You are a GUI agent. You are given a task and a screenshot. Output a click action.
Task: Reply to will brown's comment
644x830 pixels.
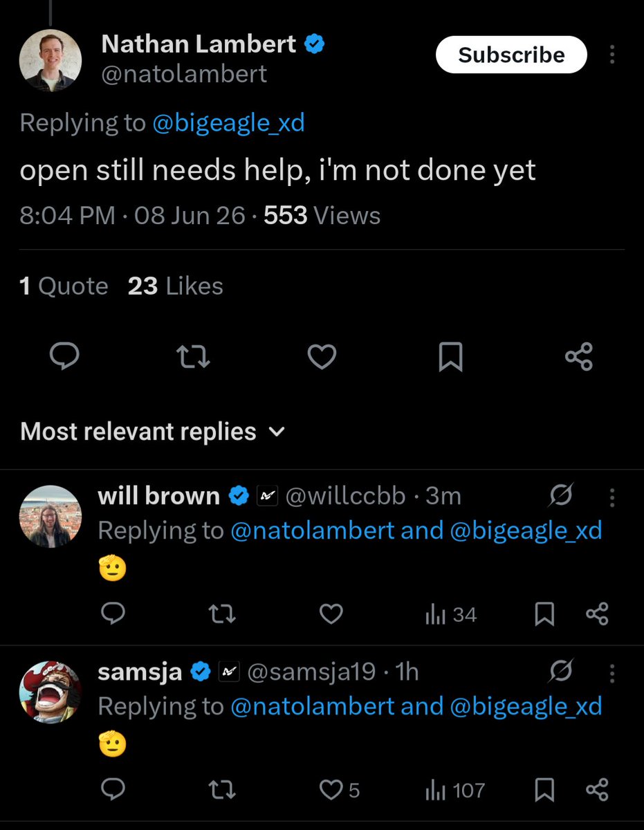pos(113,614)
